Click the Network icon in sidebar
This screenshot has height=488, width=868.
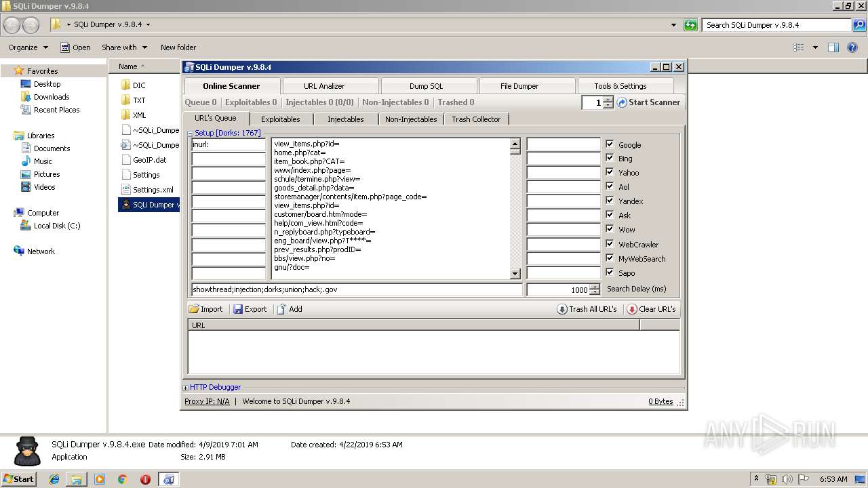point(19,251)
